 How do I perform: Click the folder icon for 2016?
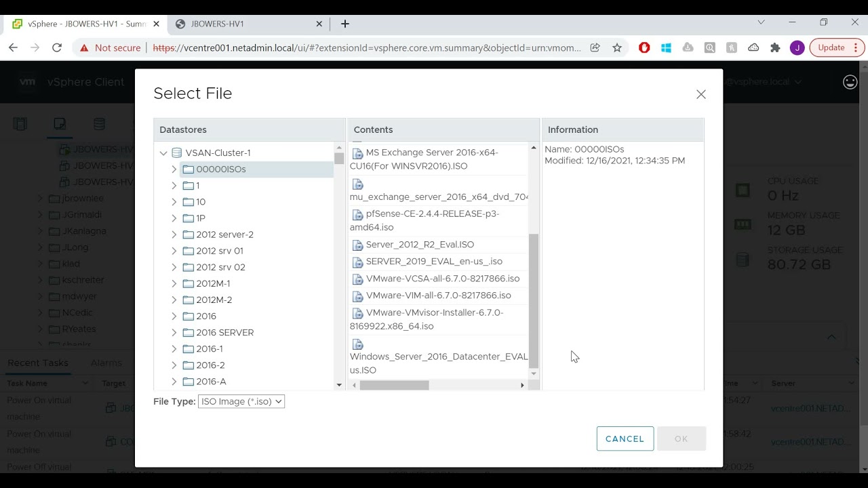[x=189, y=317]
